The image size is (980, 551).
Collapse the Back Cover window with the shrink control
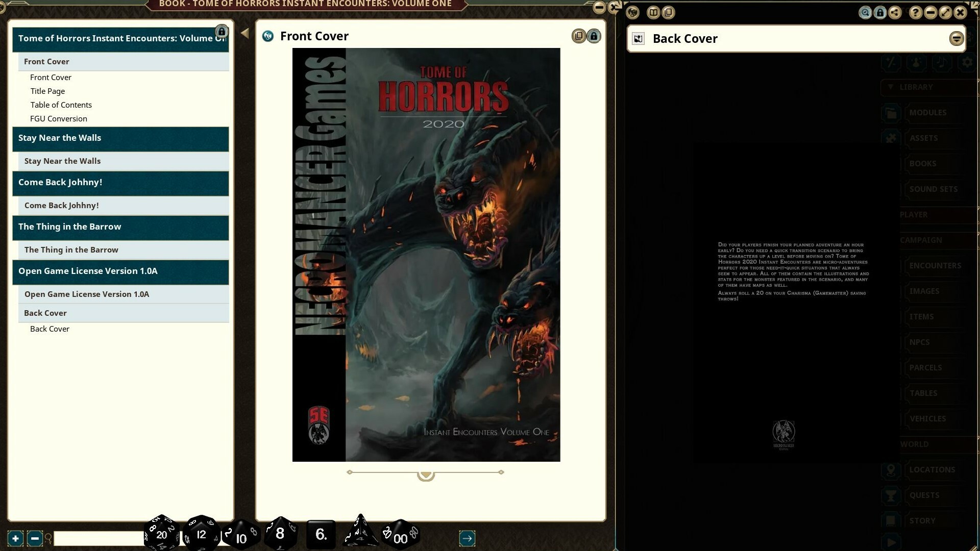pyautogui.click(x=955, y=37)
